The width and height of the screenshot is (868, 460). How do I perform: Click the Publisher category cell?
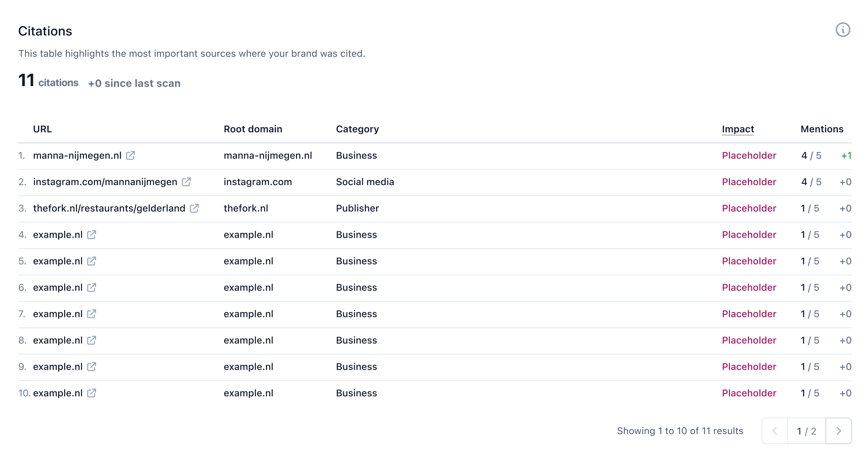pyautogui.click(x=357, y=208)
